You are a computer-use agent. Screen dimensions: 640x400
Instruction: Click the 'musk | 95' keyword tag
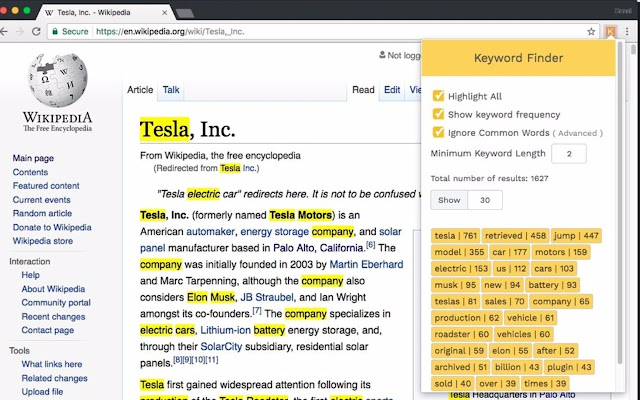click(x=455, y=285)
